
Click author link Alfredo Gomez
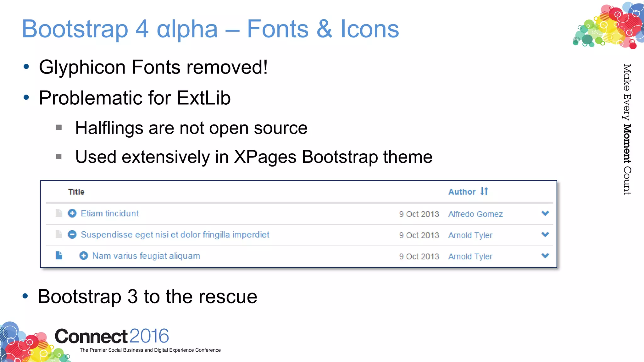[475, 214]
